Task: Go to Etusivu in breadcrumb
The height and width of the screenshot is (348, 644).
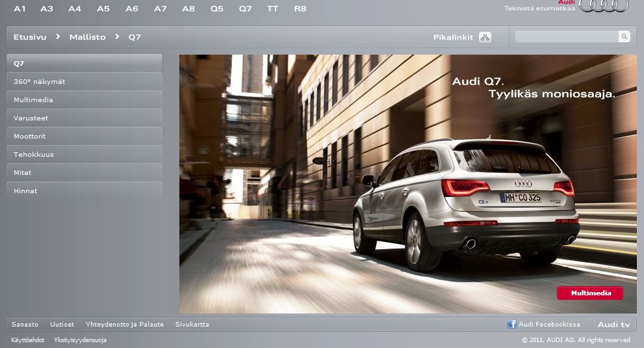Action: point(30,37)
